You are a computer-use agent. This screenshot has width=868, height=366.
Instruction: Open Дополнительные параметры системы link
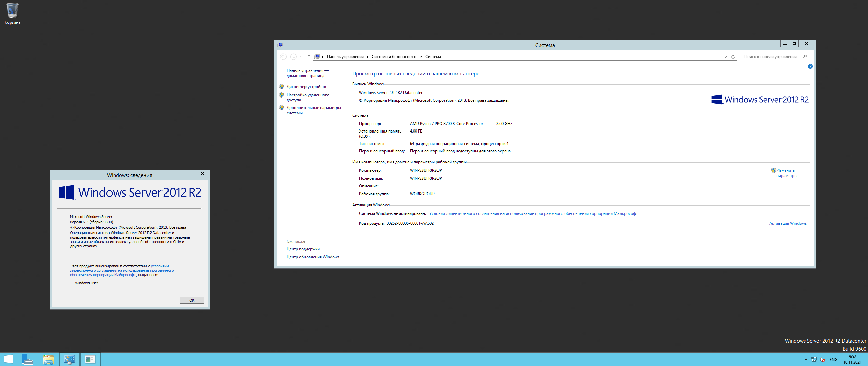(314, 110)
